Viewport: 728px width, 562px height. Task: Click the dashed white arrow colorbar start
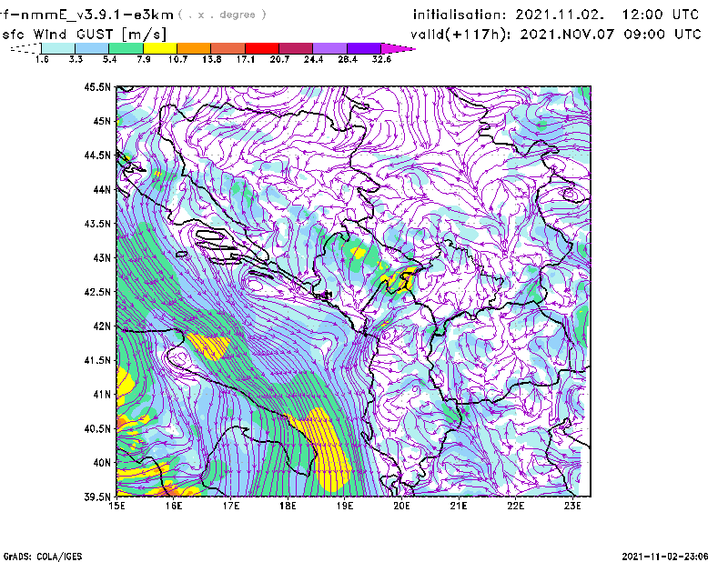tap(25, 48)
